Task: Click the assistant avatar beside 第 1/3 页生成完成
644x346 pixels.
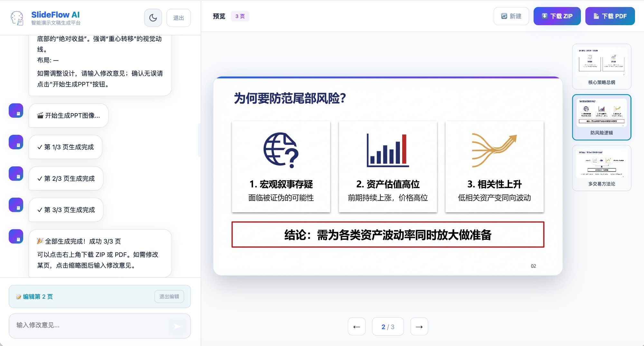Action: 15,142
